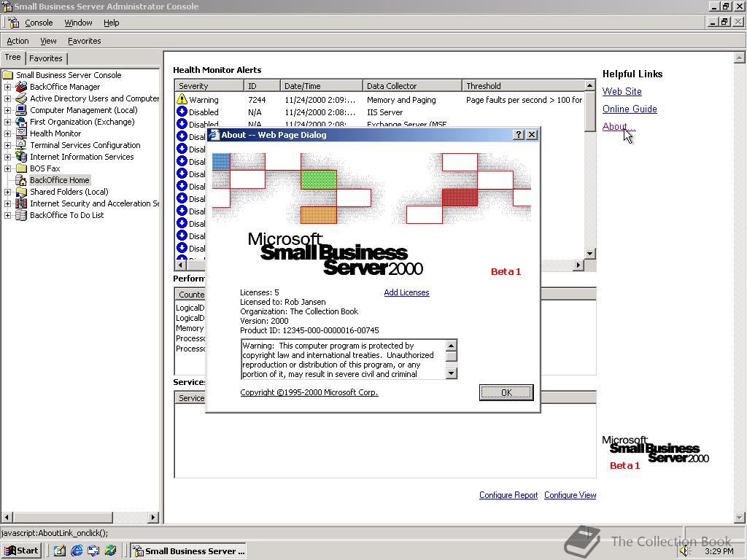Screen dimensions: 747x560
Task: Click the alerts list scroll-down arrow
Action: pyautogui.click(x=589, y=253)
